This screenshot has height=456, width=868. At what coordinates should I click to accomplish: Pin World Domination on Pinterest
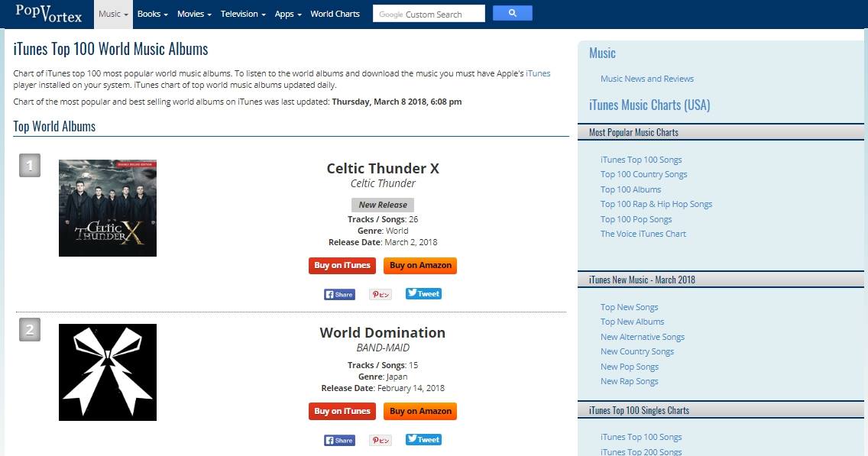coord(381,441)
